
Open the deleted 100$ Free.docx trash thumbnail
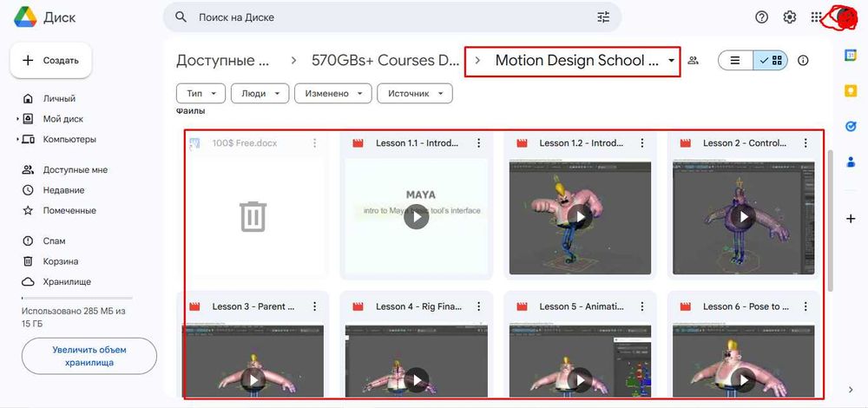[x=253, y=217]
